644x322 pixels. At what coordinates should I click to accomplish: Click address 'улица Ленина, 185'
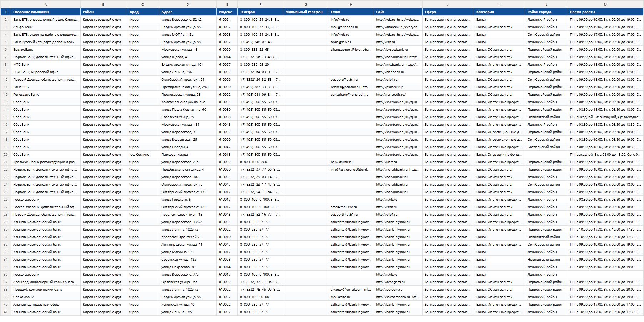click(188, 312)
